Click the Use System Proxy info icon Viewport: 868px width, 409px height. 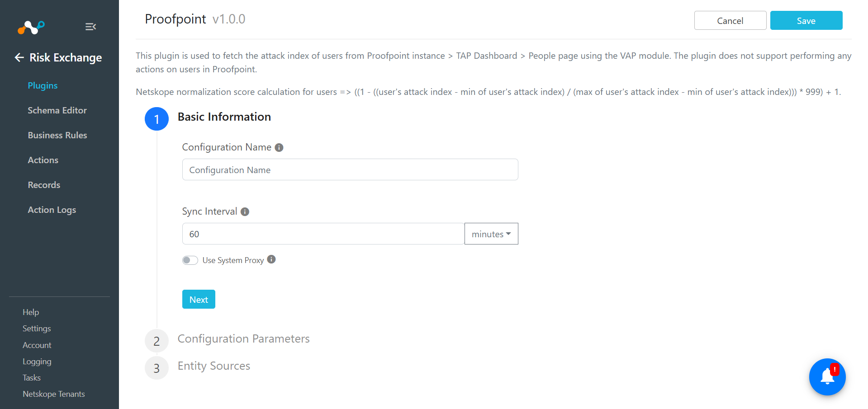pos(271,259)
